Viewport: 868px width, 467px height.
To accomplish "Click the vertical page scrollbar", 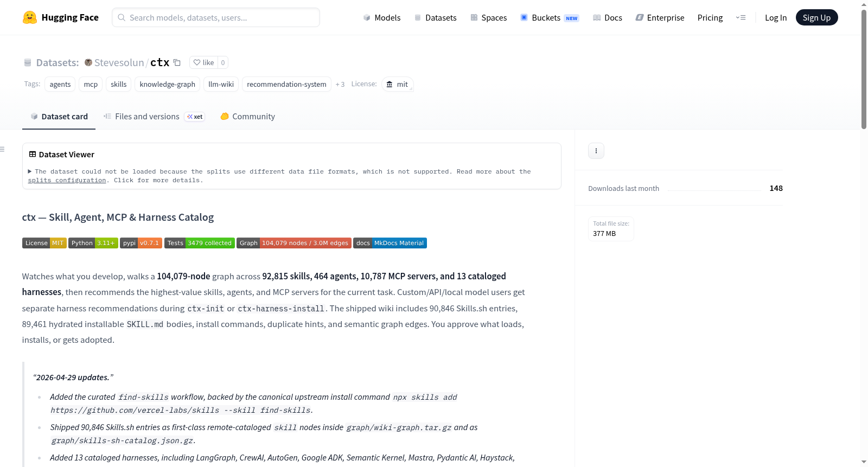I will coord(864,69).
